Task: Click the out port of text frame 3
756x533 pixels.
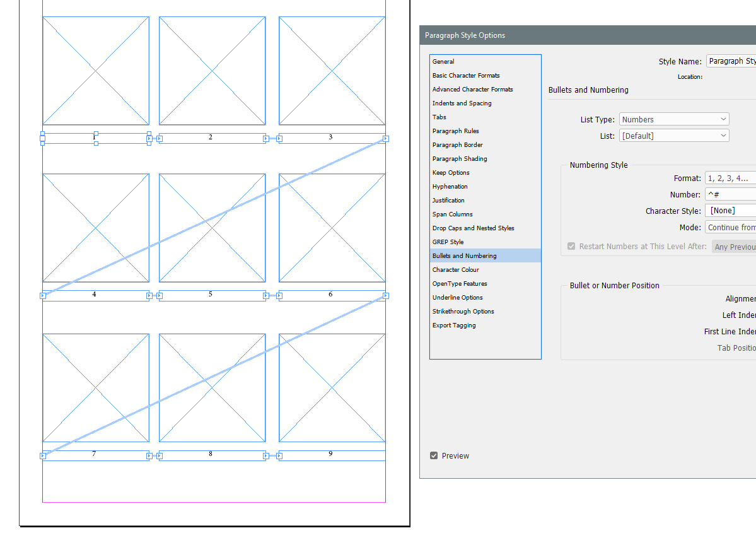Action: (386, 139)
